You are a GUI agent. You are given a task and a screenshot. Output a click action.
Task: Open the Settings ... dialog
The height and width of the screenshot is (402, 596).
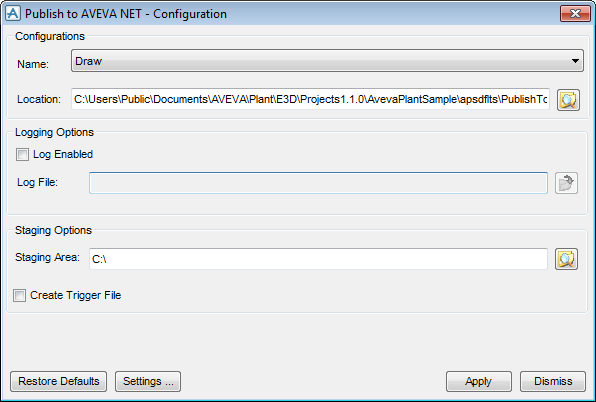coord(148,381)
